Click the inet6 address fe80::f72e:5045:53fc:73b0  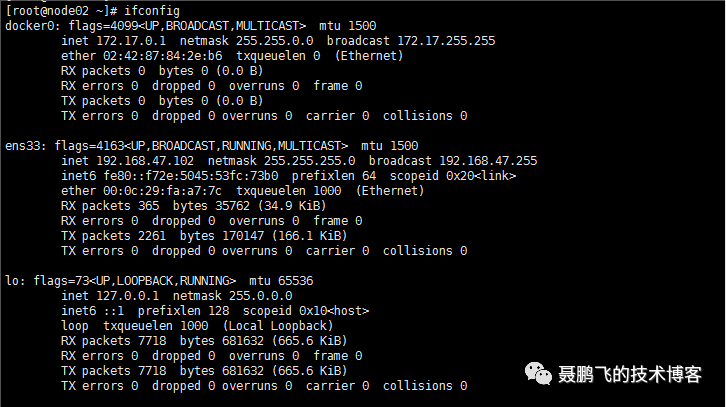pyautogui.click(x=191, y=176)
